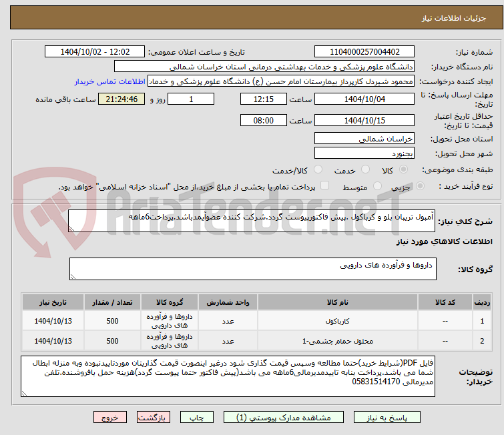
Task: Click the ردیف column header
Action: [482, 302]
